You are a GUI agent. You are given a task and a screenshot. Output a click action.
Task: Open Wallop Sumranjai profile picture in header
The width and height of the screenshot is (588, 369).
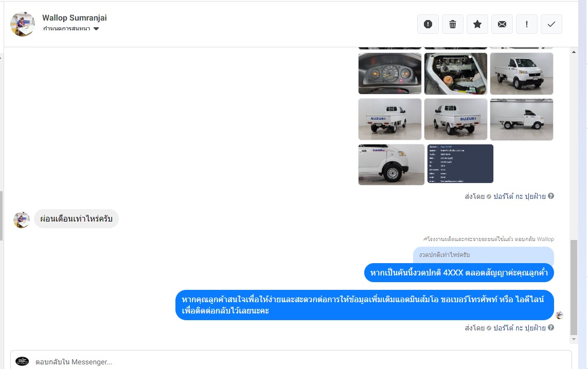pos(23,24)
